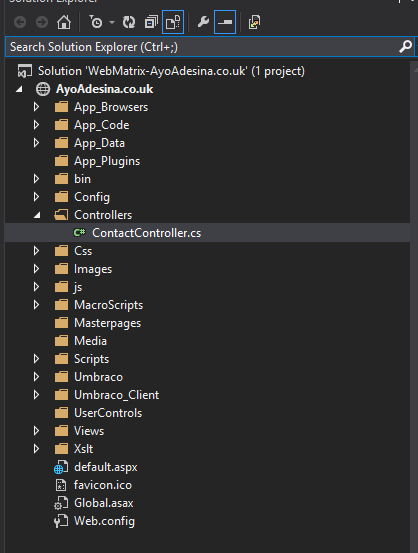Click the default.aspx web page icon
This screenshot has width=418, height=553.
(61, 467)
